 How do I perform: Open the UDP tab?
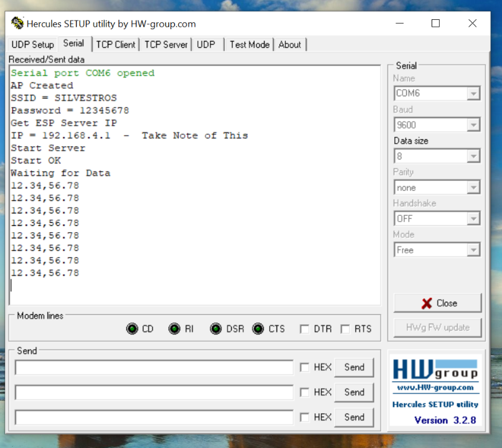(x=206, y=44)
